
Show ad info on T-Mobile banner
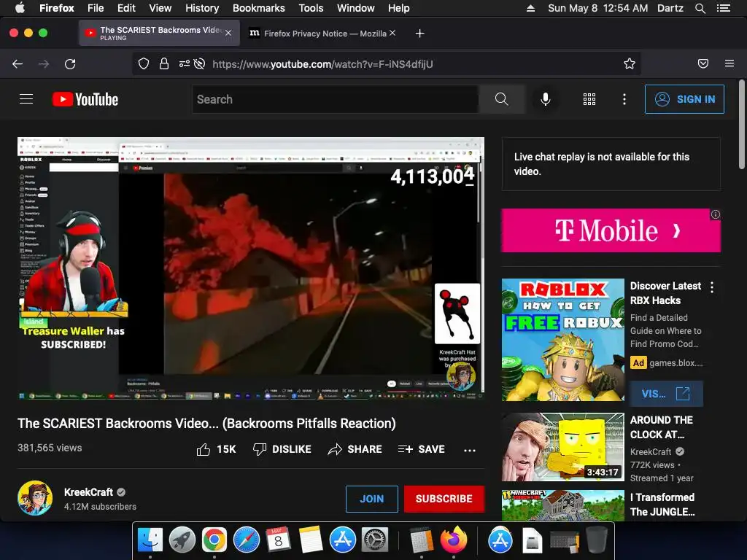(x=715, y=214)
